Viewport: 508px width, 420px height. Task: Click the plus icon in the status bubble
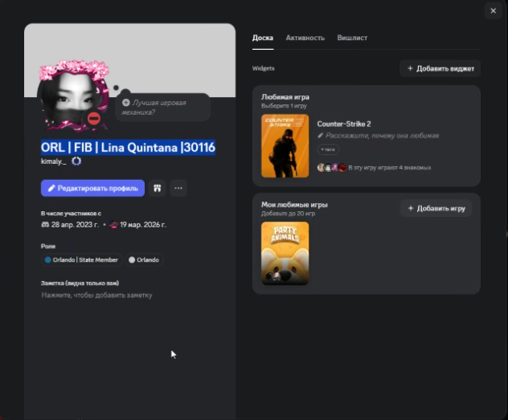pos(126,103)
